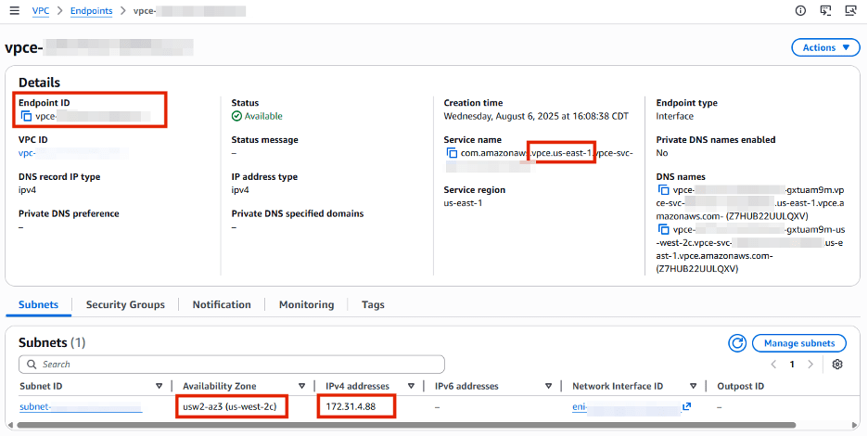
Task: Open the hamburger navigation menu
Action: coord(14,11)
